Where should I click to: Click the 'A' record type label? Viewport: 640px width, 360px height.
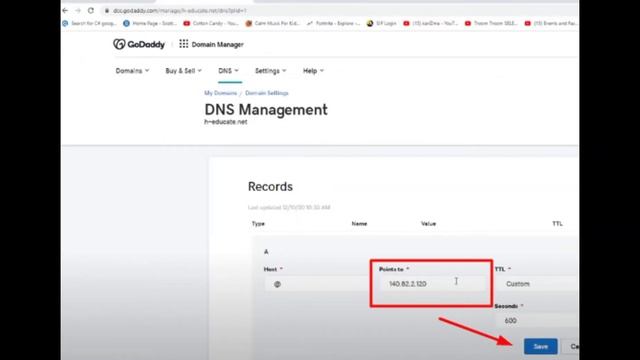point(266,252)
